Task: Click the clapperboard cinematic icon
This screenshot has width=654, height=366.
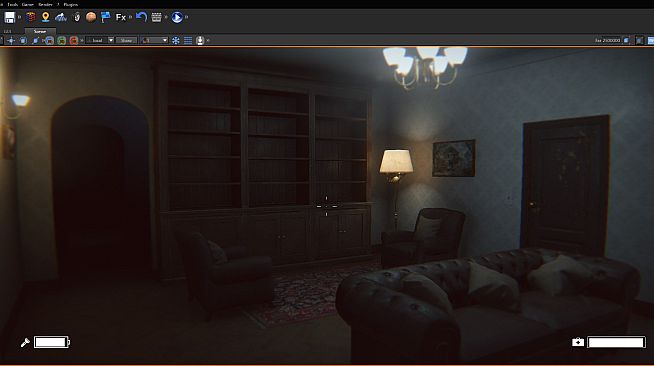Action: [156, 17]
